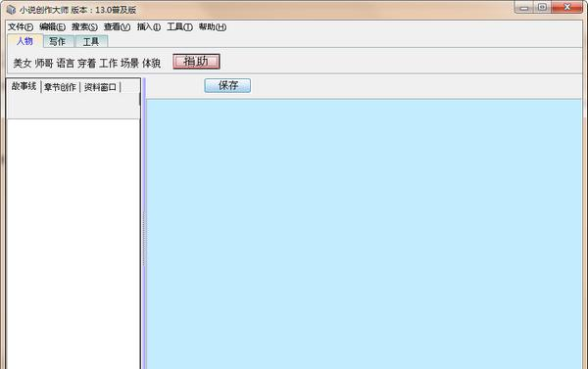Switch to the 故事线 panel tab
The height and width of the screenshot is (369, 588).
(24, 86)
